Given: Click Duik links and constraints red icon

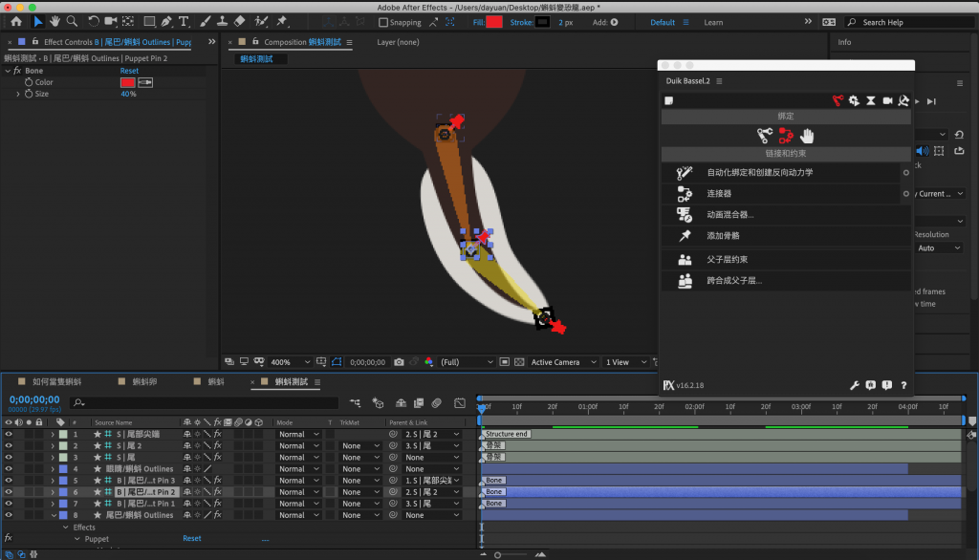Looking at the screenshot, I should click(786, 136).
